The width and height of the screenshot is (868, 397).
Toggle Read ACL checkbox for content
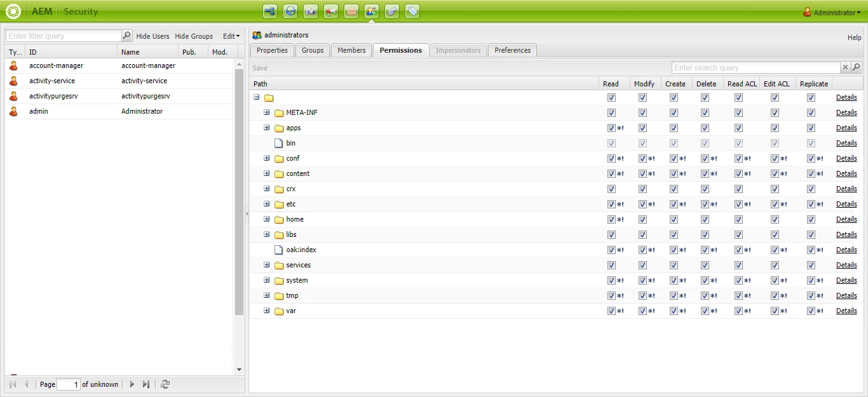pyautogui.click(x=738, y=173)
